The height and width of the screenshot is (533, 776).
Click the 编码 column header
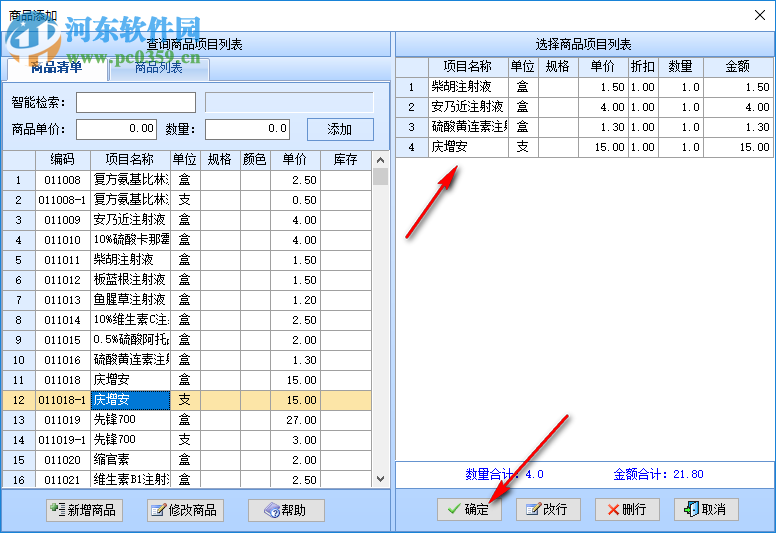(x=63, y=160)
